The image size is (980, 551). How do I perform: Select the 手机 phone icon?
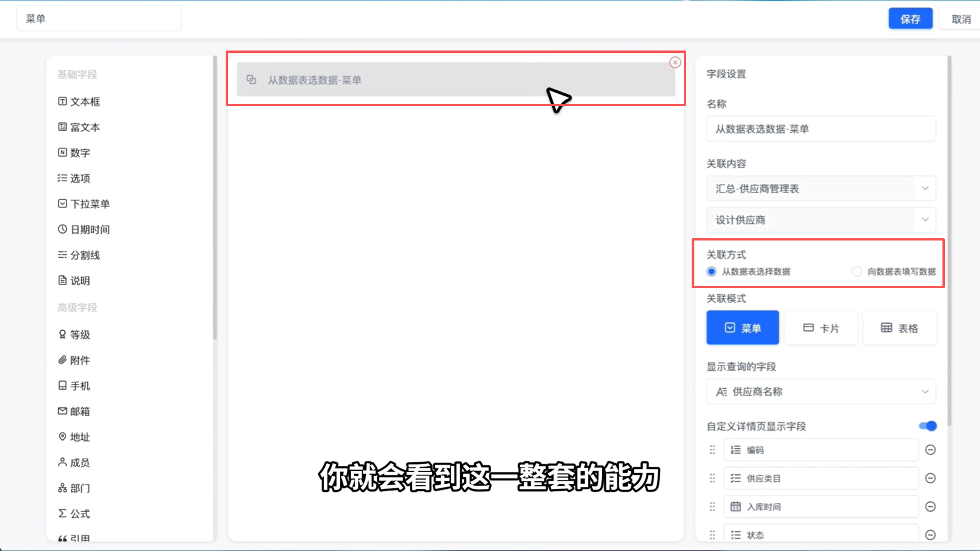[x=62, y=385]
